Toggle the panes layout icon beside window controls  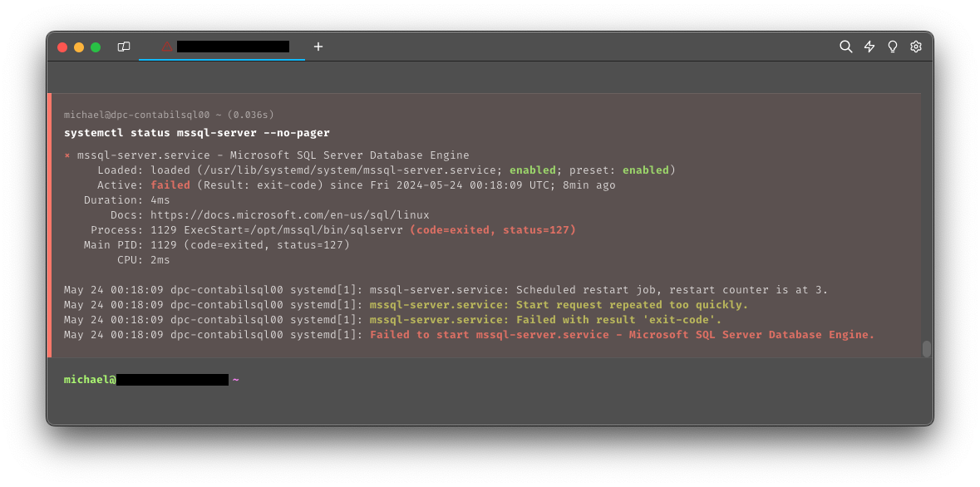pyautogui.click(x=124, y=47)
